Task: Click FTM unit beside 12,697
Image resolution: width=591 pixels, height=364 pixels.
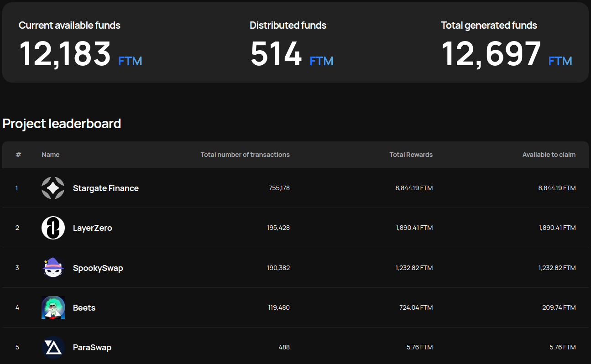Action: point(560,61)
